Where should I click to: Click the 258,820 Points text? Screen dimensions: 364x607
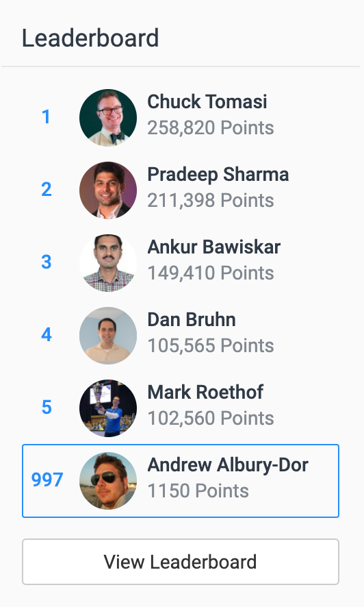point(211,127)
